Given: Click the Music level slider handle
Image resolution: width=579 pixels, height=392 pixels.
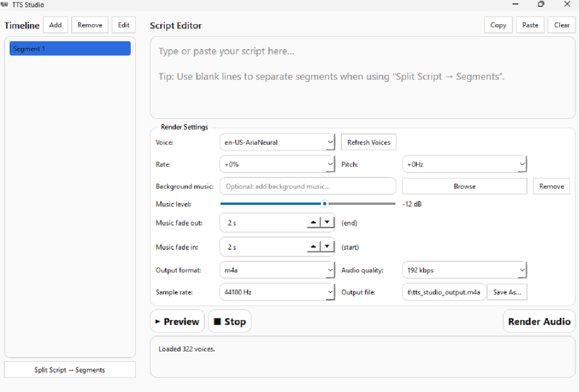Looking at the screenshot, I should coord(325,204).
